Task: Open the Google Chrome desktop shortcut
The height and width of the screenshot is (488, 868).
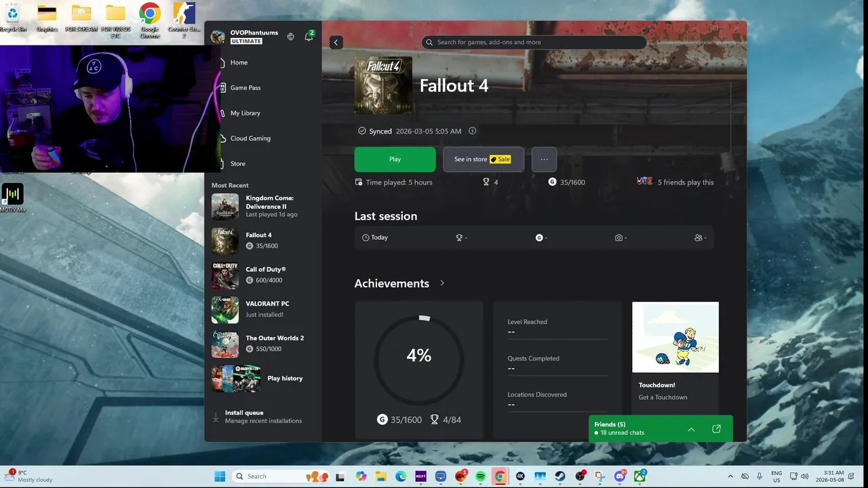Action: (150, 20)
